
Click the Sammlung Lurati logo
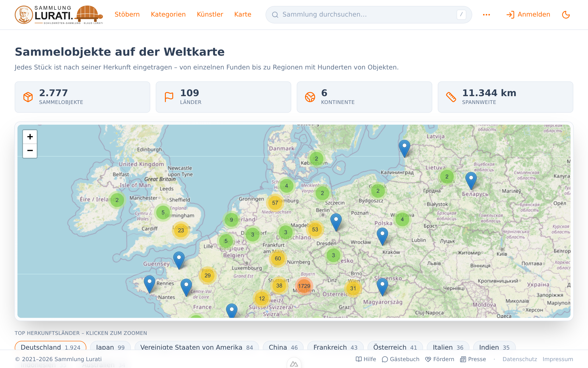(59, 14)
